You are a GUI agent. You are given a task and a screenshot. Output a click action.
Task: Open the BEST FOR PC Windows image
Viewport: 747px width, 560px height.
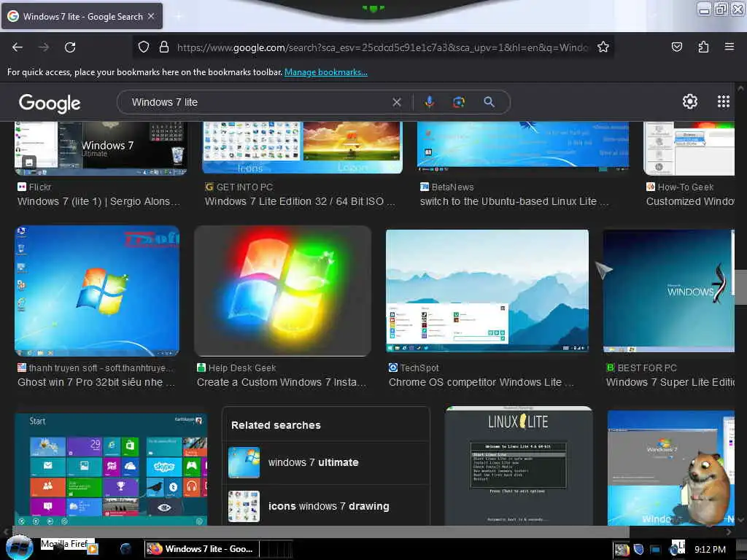tap(669, 291)
